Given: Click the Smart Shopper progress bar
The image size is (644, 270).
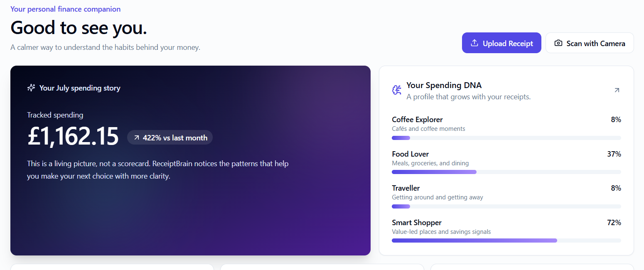Looking at the screenshot, I should click(x=506, y=241).
